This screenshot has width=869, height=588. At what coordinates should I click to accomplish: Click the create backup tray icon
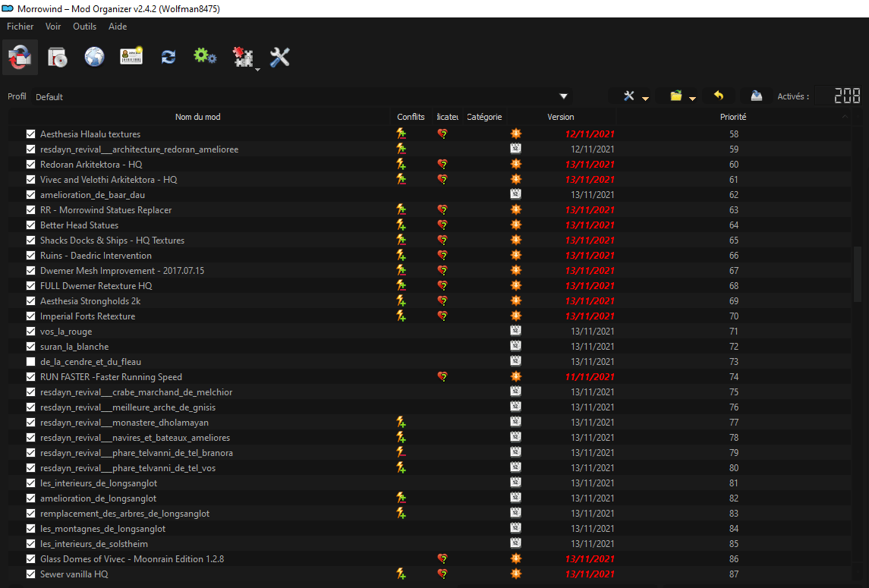(756, 96)
